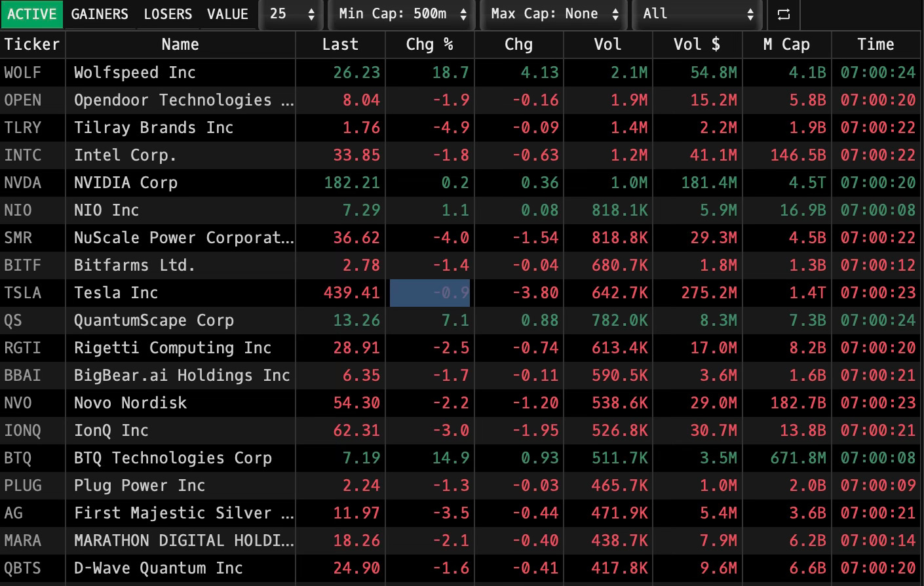Open the All filter dropdown
The width and height of the screenshot is (924, 586).
pyautogui.click(x=697, y=14)
